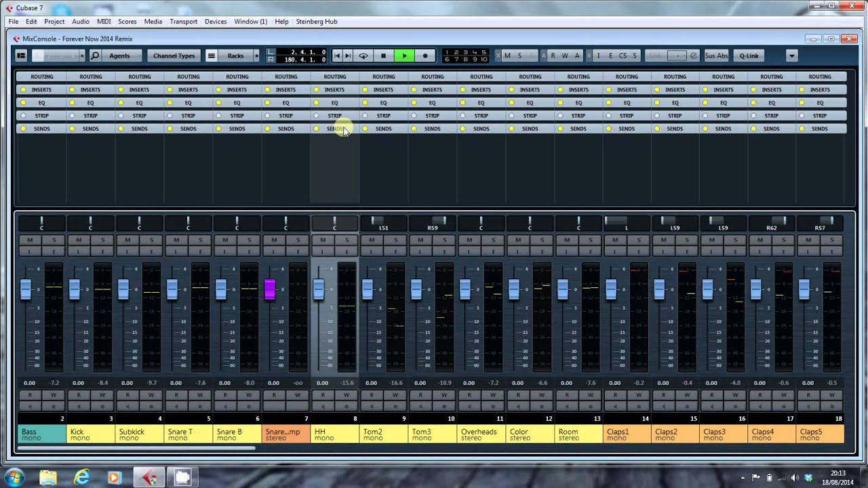Click the Record button in the toolbar
This screenshot has height=488, width=868.
tap(425, 56)
